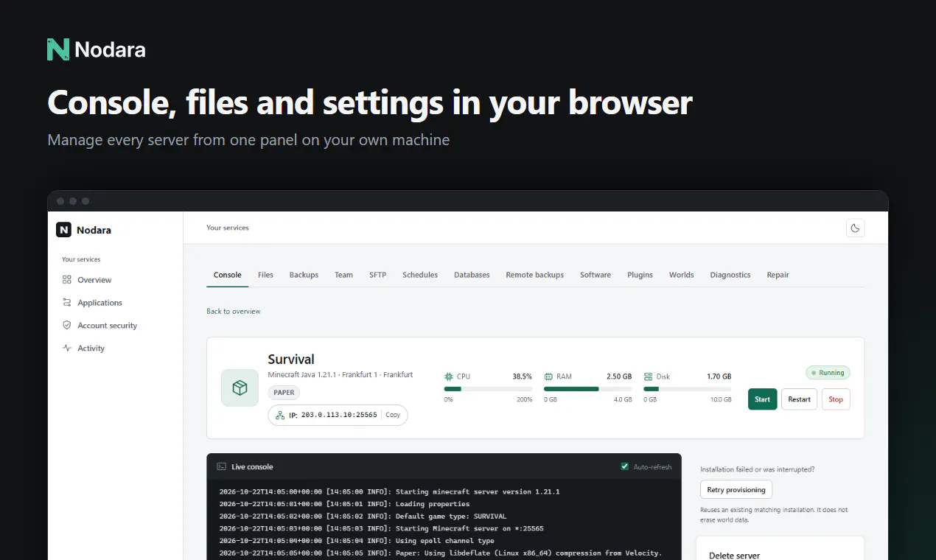Viewport: 936px width, 560px height.
Task: Click the RAM usage progress bar
Action: 588,388
